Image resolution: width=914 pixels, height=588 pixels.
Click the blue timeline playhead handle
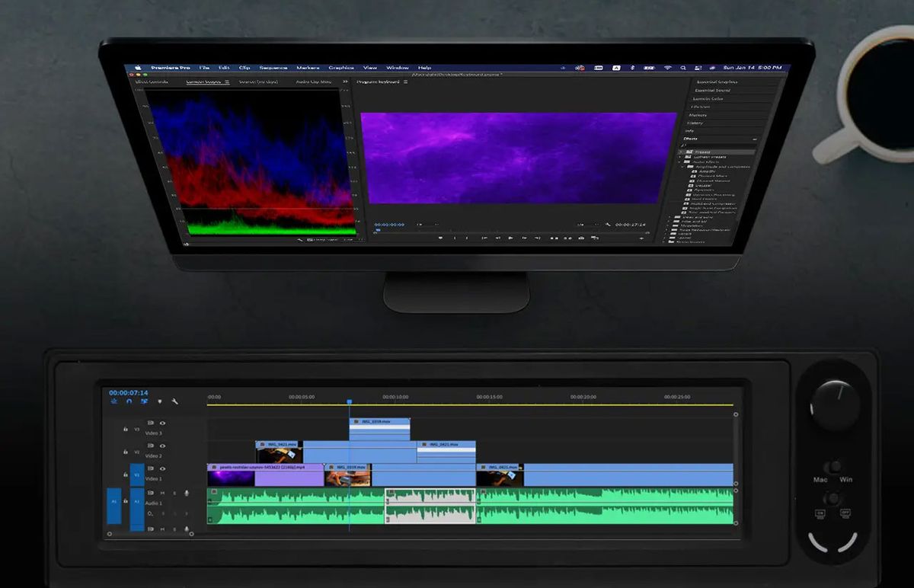click(350, 401)
